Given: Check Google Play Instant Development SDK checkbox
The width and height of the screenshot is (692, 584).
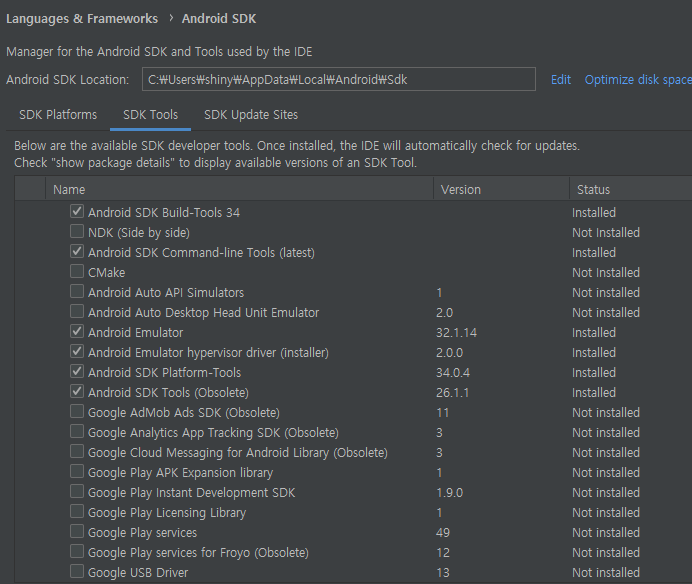Looking at the screenshot, I should click(x=77, y=491).
